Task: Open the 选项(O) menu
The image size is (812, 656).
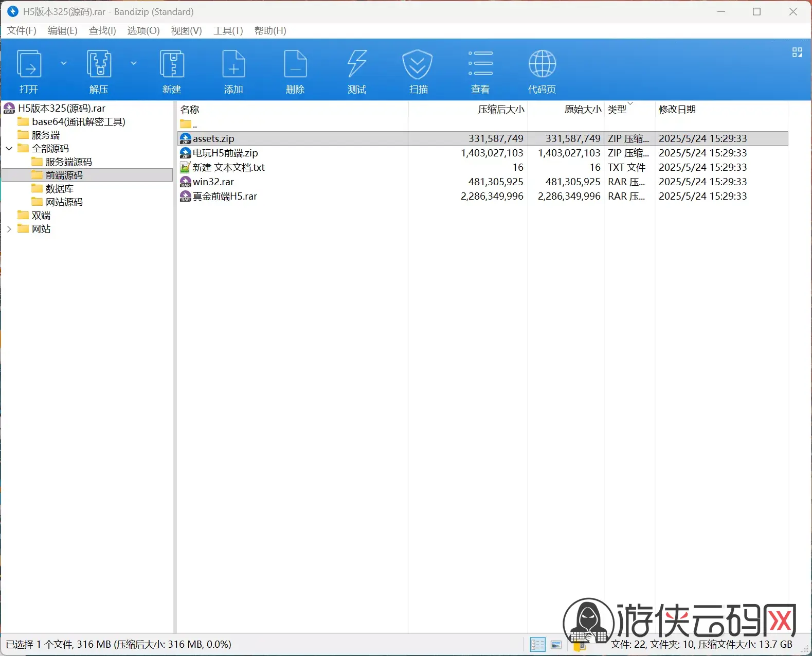Action: pyautogui.click(x=143, y=31)
